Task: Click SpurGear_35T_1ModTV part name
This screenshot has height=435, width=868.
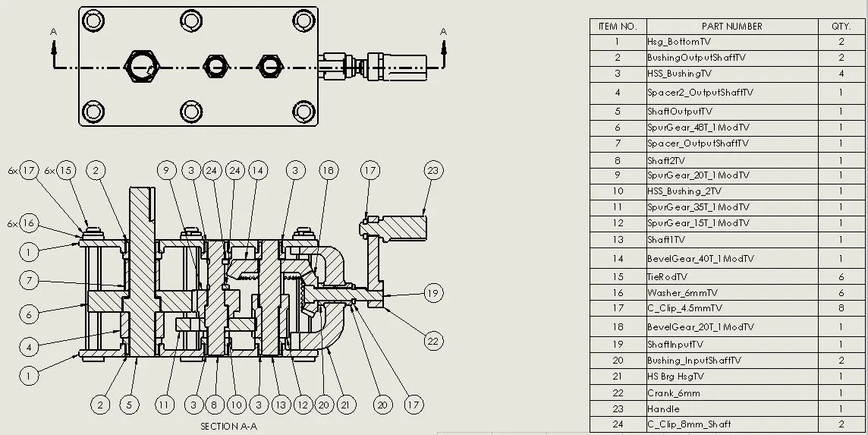Action: (x=732, y=207)
